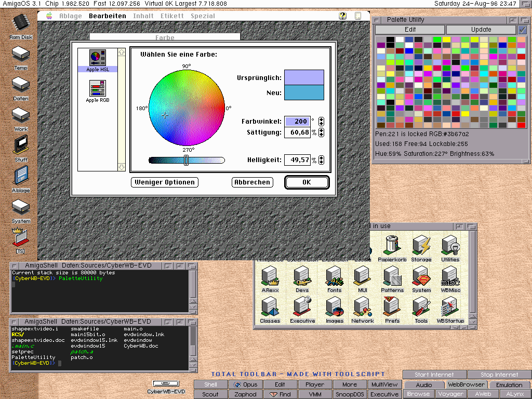
Task: Select the Apple HSL color picker icon
Action: click(x=97, y=58)
